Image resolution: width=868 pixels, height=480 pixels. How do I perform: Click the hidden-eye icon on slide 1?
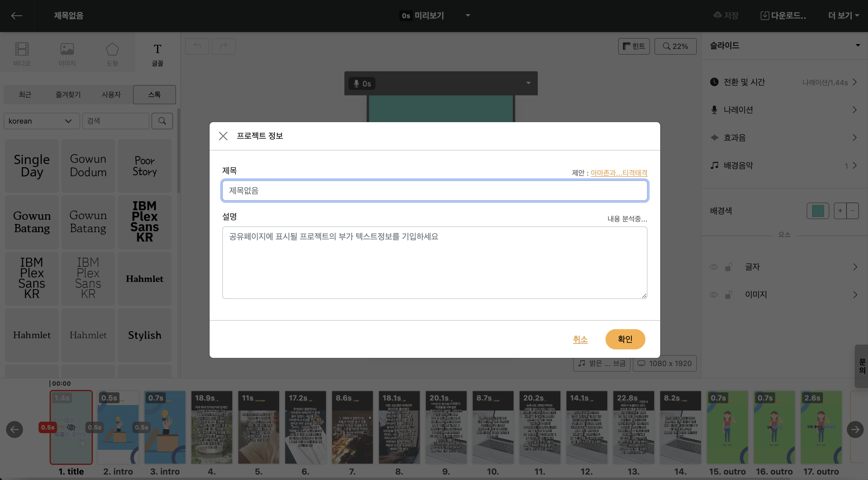pos(71,427)
